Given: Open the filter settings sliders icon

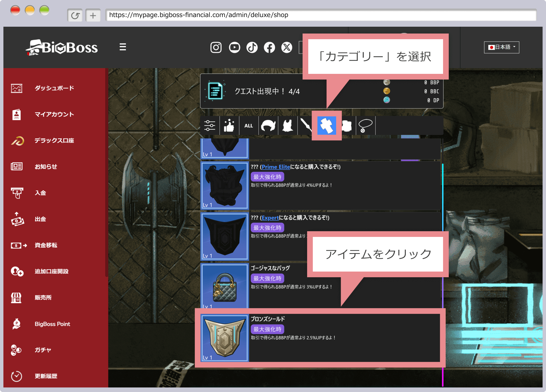Looking at the screenshot, I should [210, 126].
